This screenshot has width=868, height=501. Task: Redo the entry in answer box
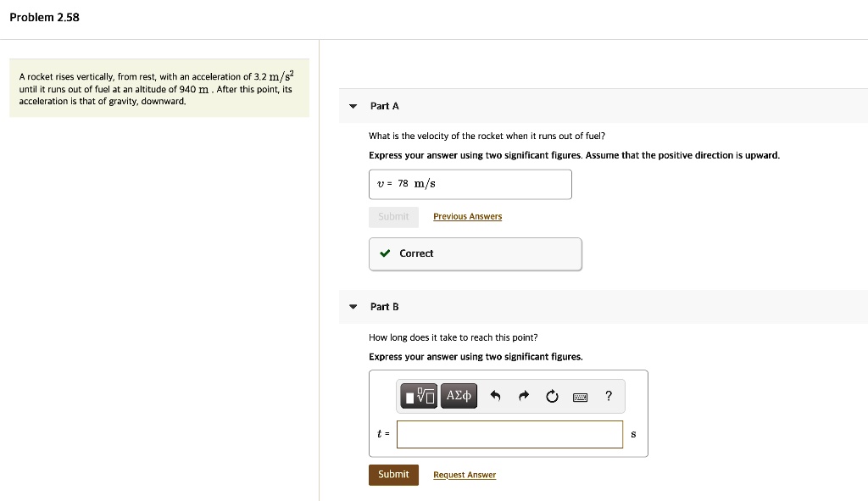(x=524, y=396)
